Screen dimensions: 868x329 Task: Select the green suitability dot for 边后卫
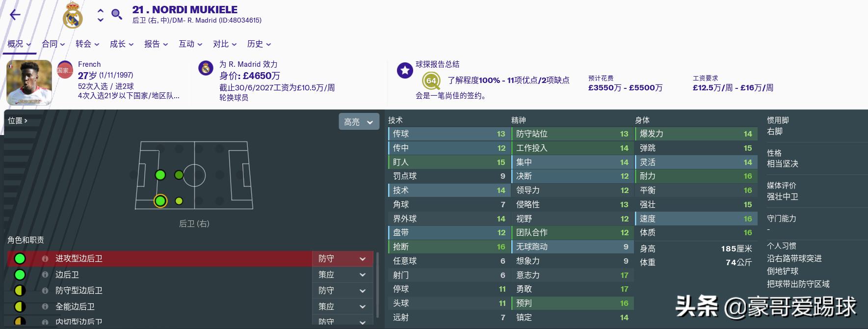[x=20, y=274]
